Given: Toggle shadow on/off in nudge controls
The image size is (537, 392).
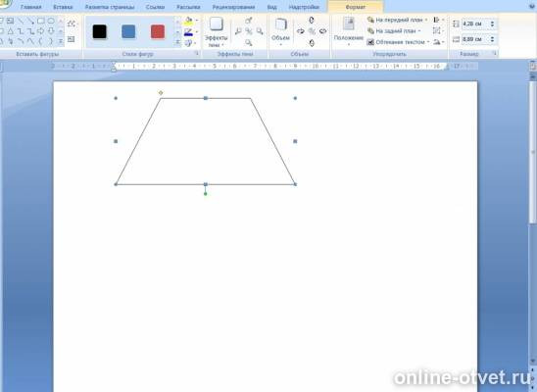Looking at the screenshot, I should click(249, 31).
